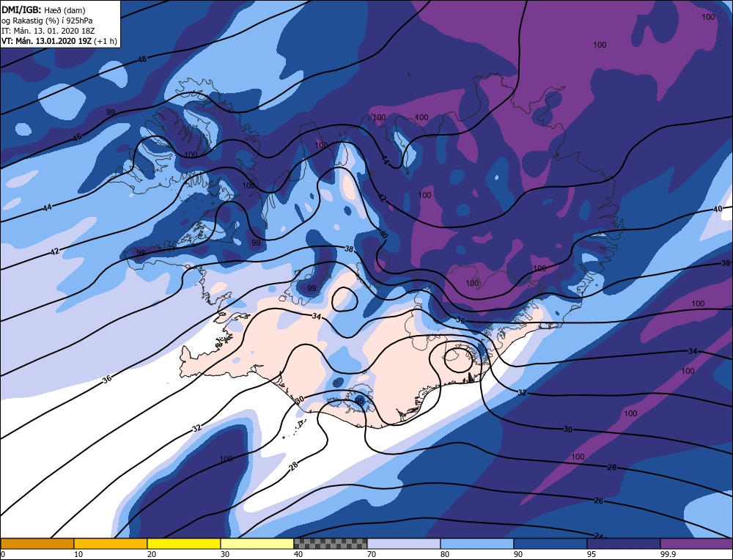Click the contour label '26'
Image resolution: width=733 pixels, height=560 pixels.
(598, 501)
